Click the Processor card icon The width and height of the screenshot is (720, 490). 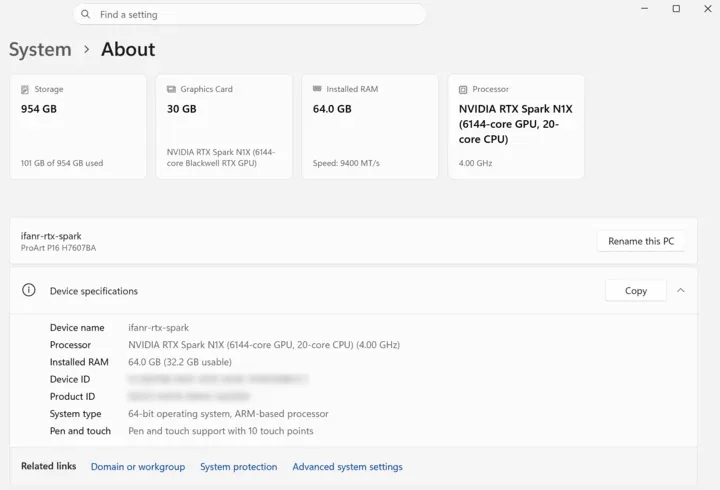(463, 90)
